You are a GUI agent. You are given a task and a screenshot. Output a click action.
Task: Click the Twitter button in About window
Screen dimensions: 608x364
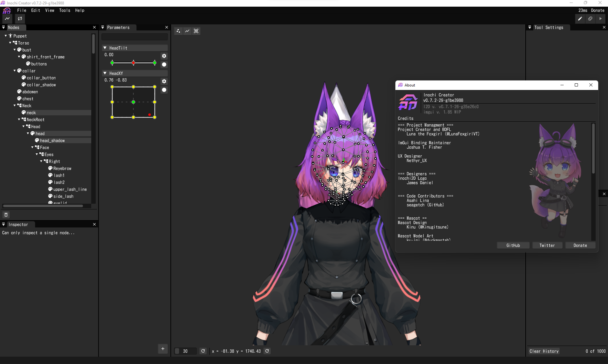click(x=547, y=246)
